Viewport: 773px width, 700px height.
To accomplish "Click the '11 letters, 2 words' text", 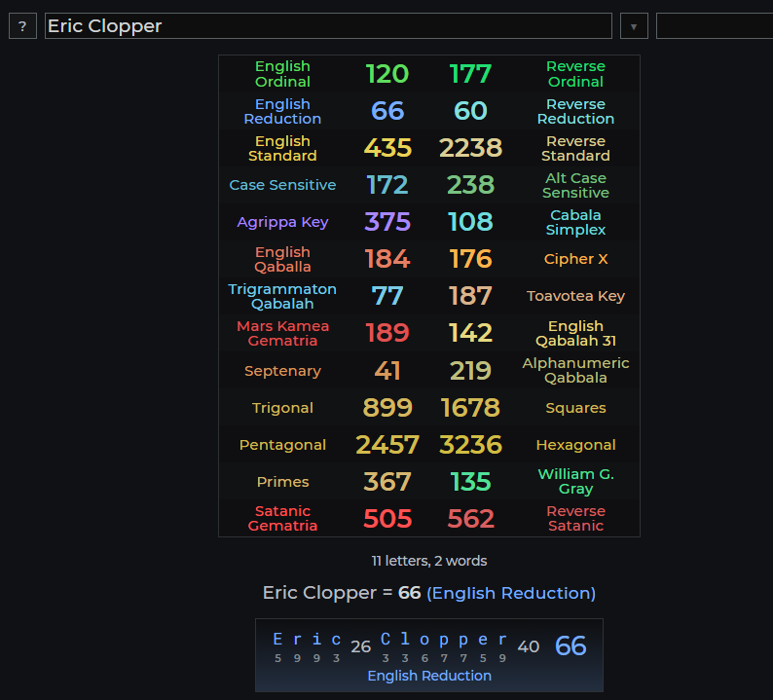I will click(x=429, y=561).
